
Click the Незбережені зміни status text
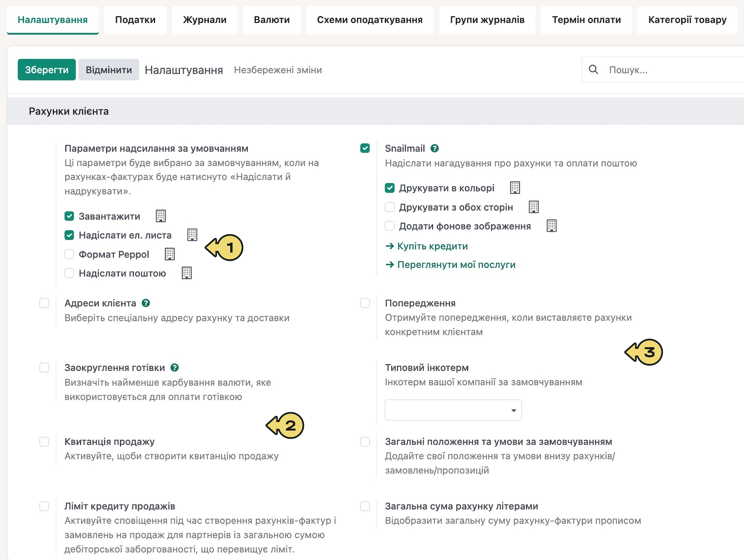tap(278, 70)
